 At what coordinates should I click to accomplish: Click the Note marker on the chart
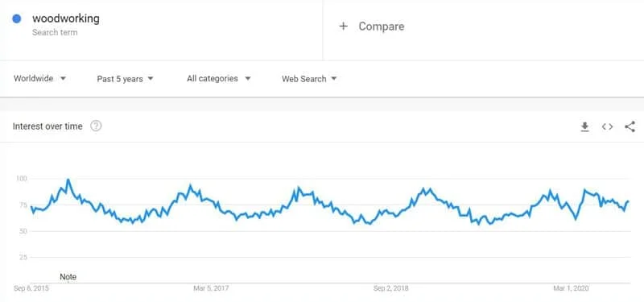tap(68, 277)
